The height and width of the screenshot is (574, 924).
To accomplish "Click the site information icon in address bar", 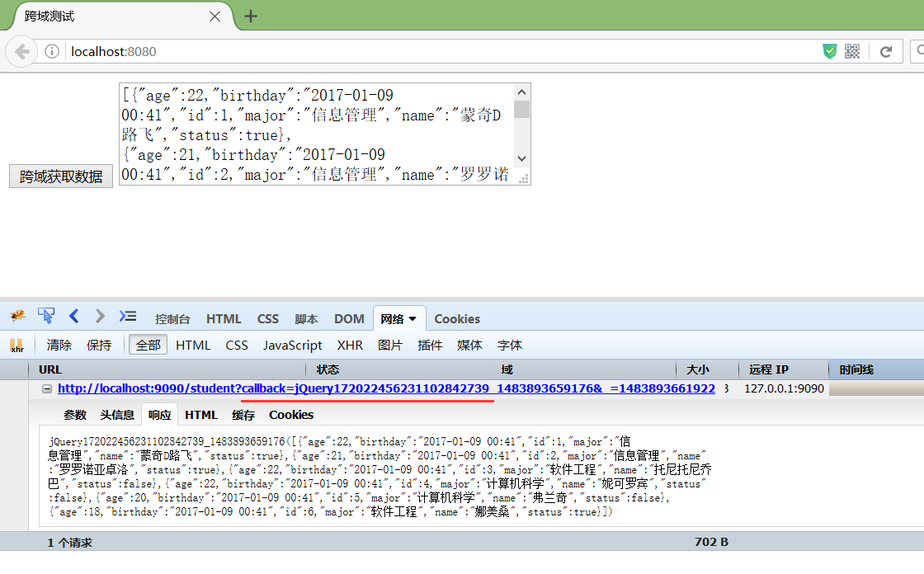I will 52,52.
